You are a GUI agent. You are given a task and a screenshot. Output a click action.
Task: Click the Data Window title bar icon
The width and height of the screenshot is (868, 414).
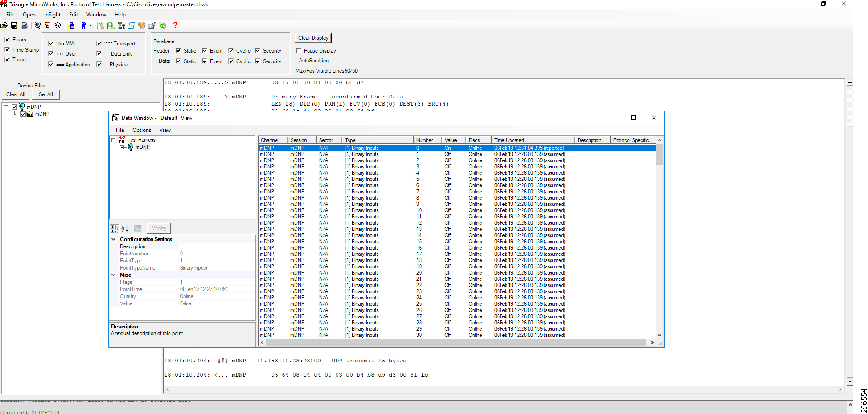[116, 118]
